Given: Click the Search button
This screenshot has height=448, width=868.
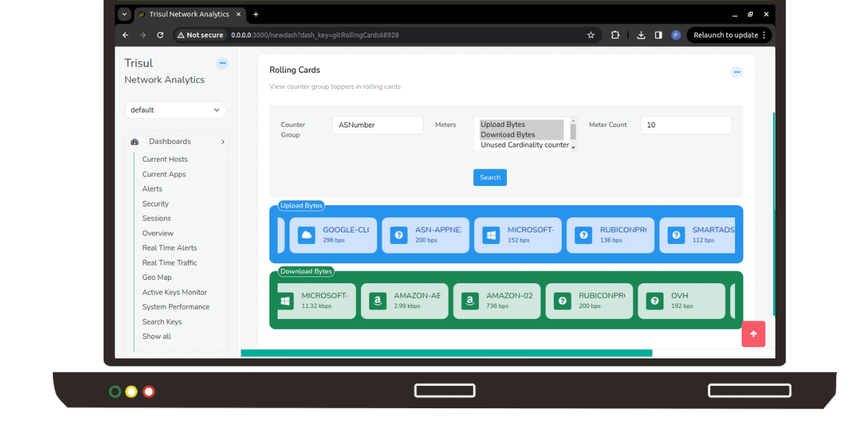Looking at the screenshot, I should pyautogui.click(x=489, y=177).
